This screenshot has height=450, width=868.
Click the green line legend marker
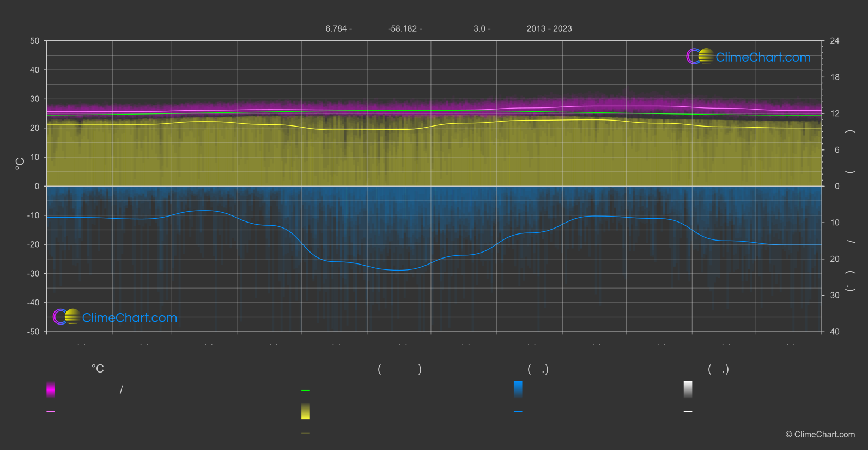306,391
